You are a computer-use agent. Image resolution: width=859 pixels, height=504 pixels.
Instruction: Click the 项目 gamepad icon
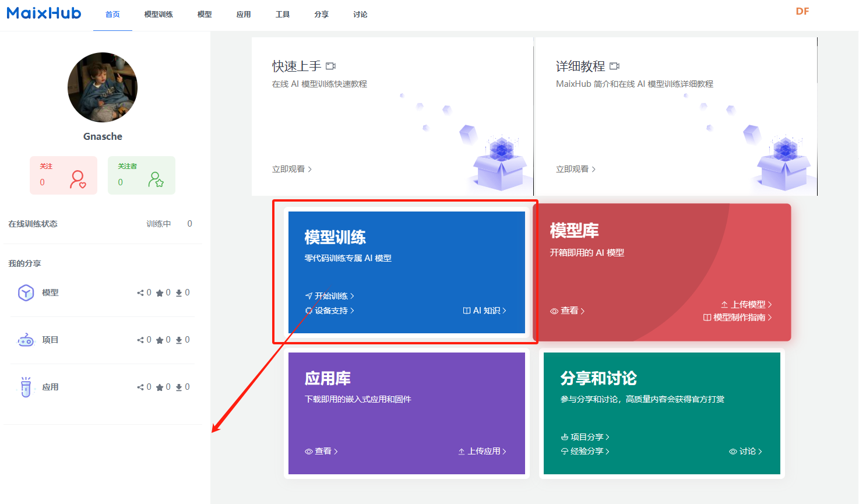click(26, 340)
